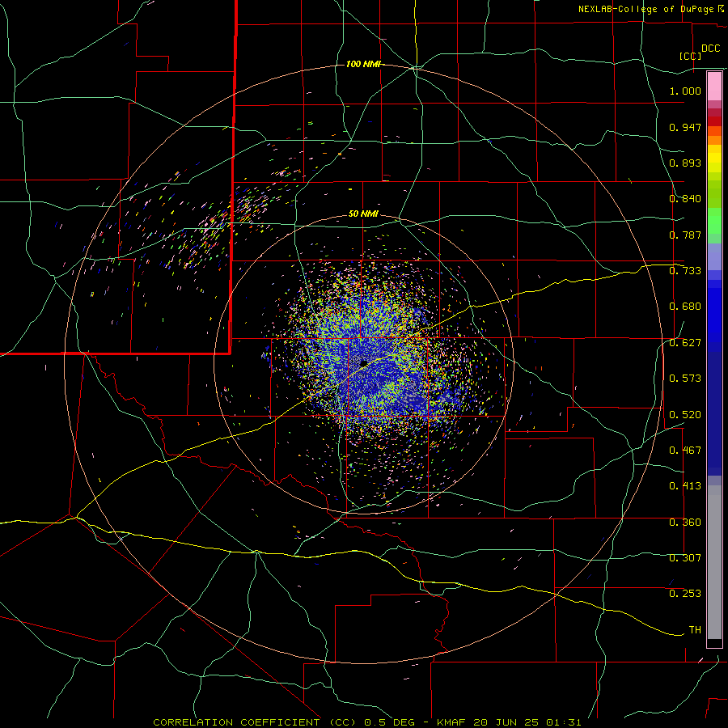Click the 01:31 timestamp in caption

point(564,722)
